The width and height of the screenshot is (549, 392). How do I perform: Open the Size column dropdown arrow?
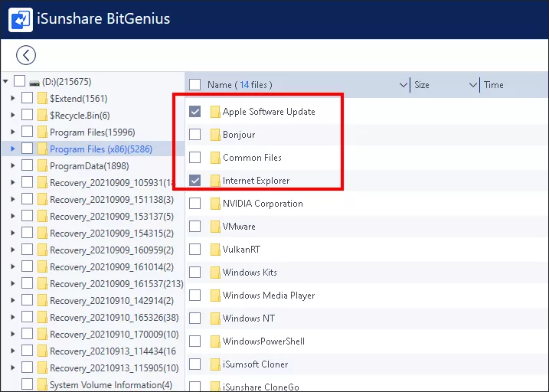point(473,85)
